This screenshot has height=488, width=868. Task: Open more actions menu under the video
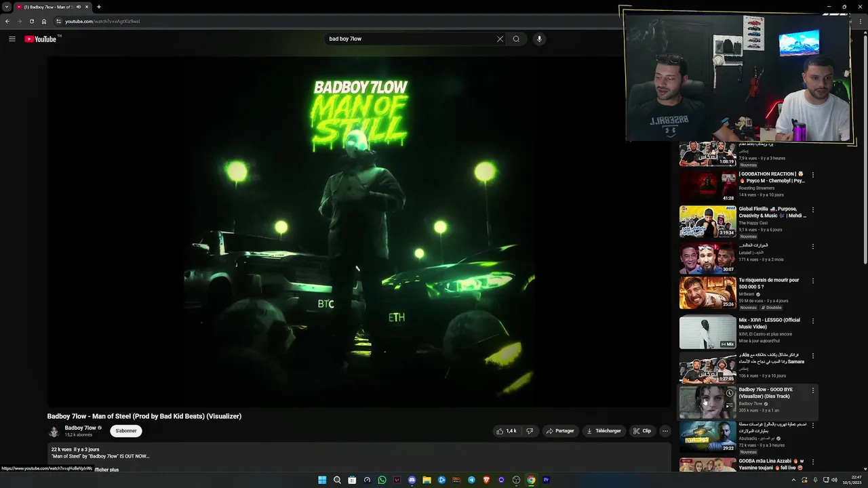[x=665, y=430]
